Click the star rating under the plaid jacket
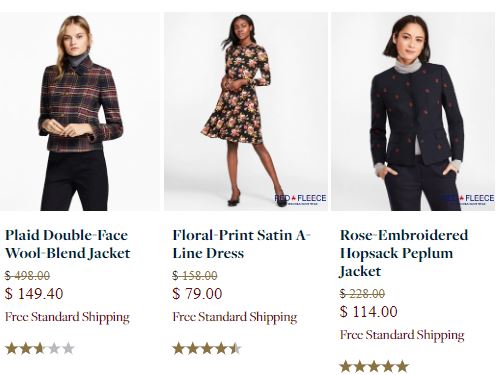 click(x=40, y=349)
